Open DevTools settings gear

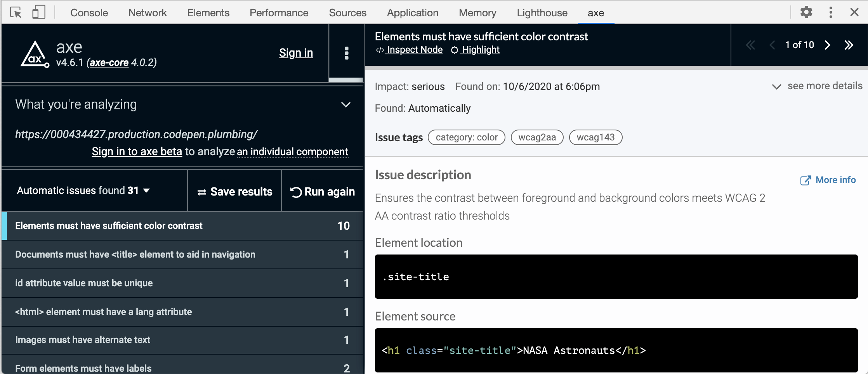point(806,12)
